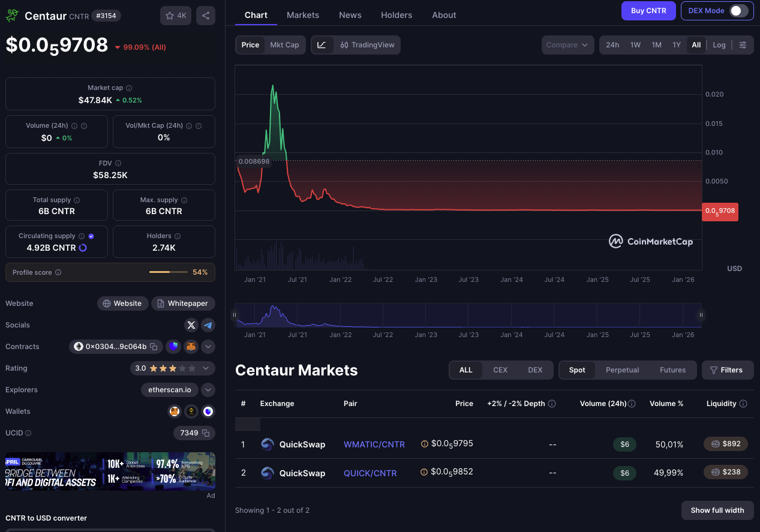
Task: Click MetaMask fox icon in Contracts row
Action: [191, 347]
